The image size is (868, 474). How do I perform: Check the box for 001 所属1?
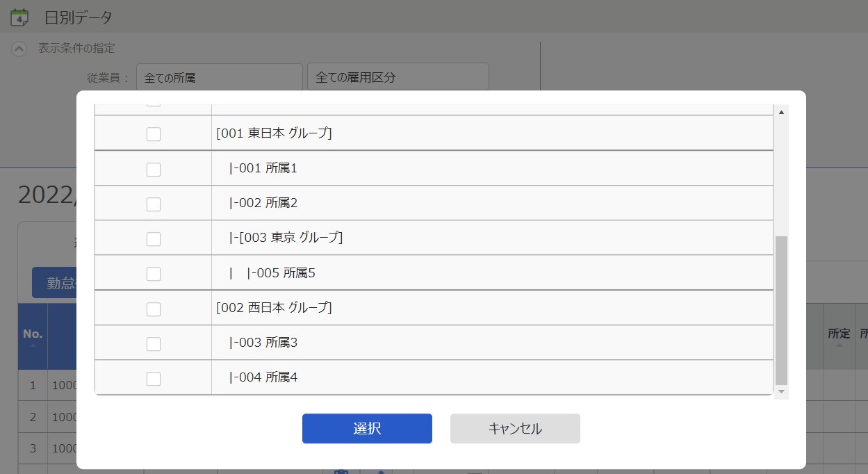coord(154,169)
